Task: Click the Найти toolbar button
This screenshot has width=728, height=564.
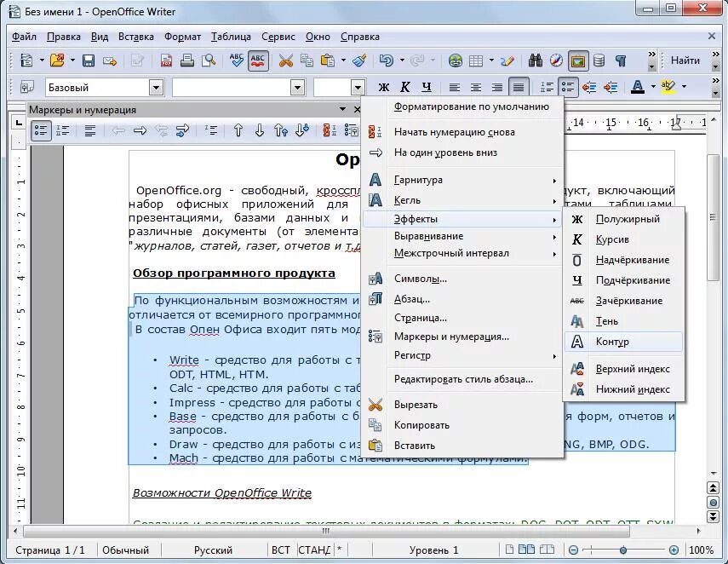Action: pos(685,60)
